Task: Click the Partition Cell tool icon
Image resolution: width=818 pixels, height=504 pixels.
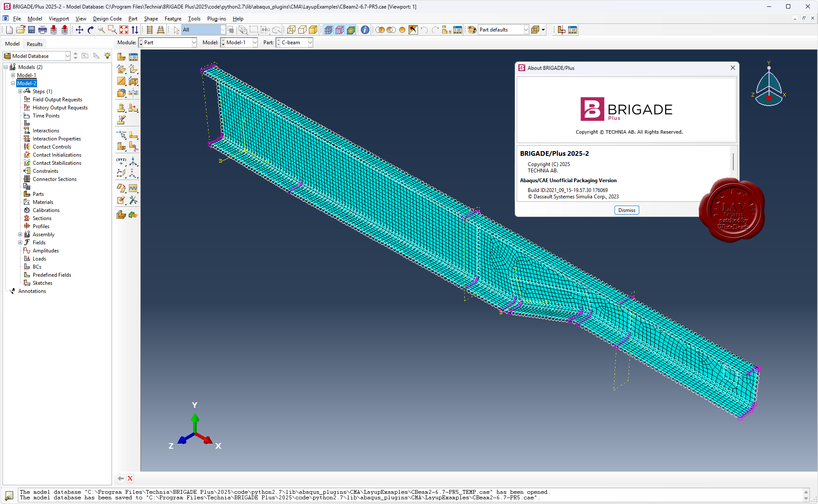Action: pyautogui.click(x=121, y=146)
